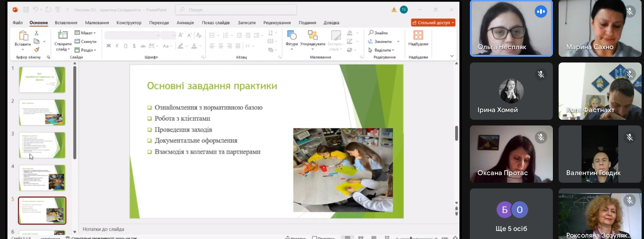Screen dimensions: 644x239
Task: Switch to the Конструктор tab
Action: (129, 22)
